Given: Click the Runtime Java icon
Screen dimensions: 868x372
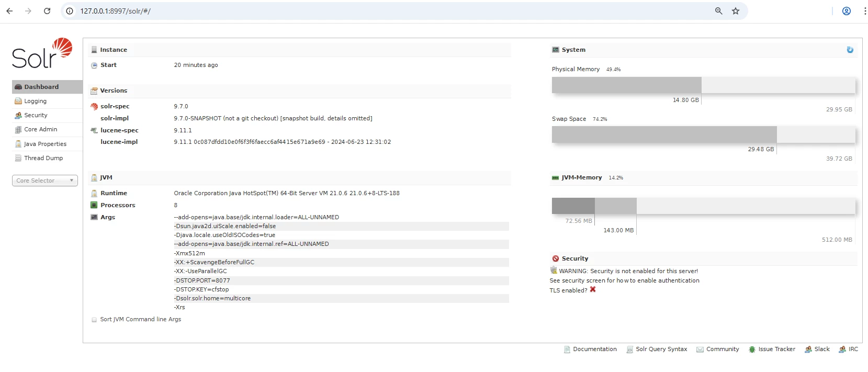Looking at the screenshot, I should click(94, 193).
